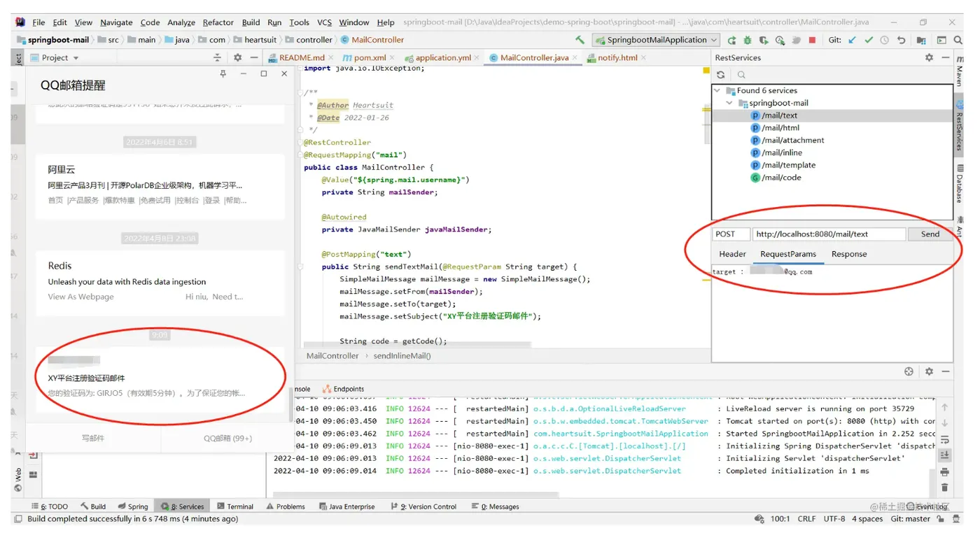980x540 pixels.
Task: Update project with the blue Git arrow
Action: [852, 40]
